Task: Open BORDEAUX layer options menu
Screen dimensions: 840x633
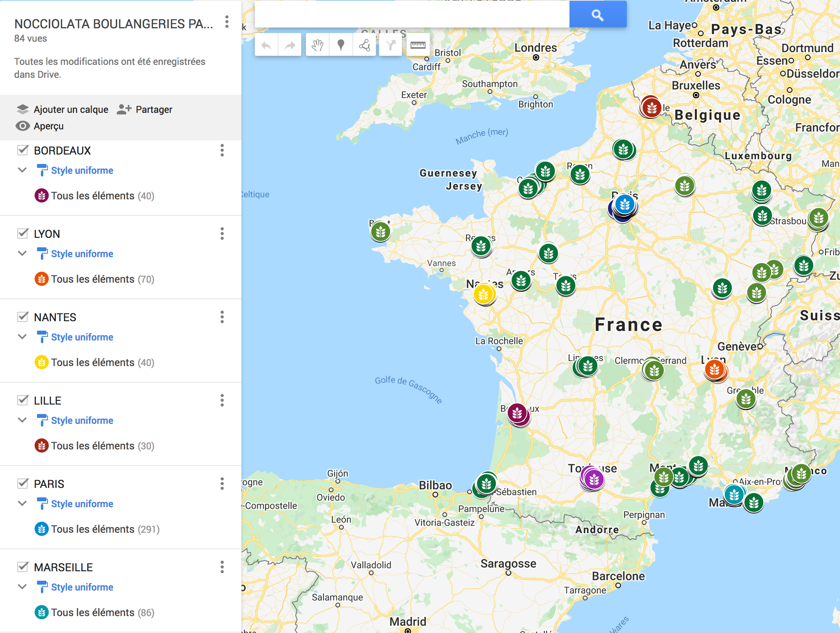Action: pos(222,150)
